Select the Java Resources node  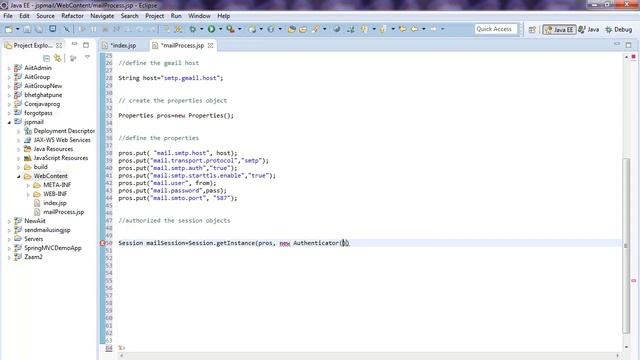click(x=53, y=149)
